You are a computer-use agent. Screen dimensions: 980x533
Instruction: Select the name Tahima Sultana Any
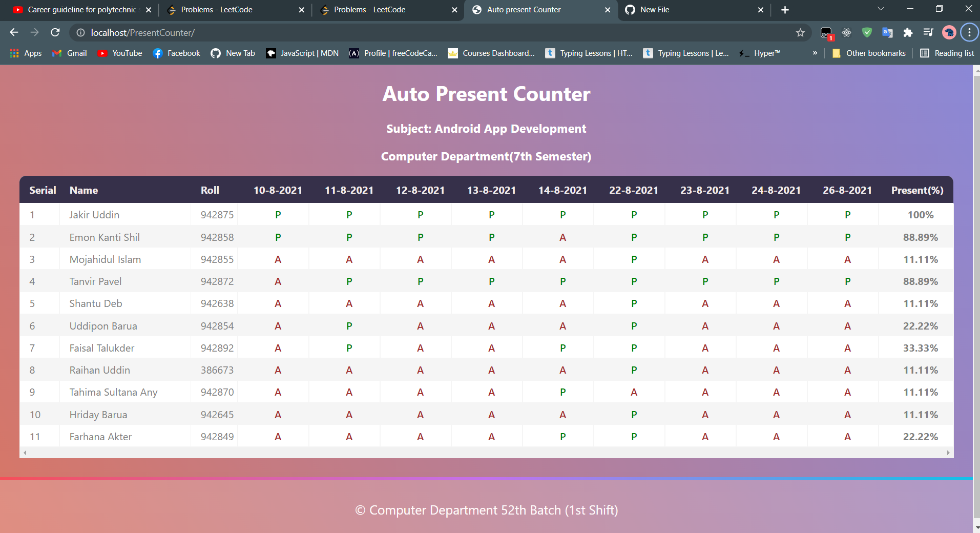[113, 392]
